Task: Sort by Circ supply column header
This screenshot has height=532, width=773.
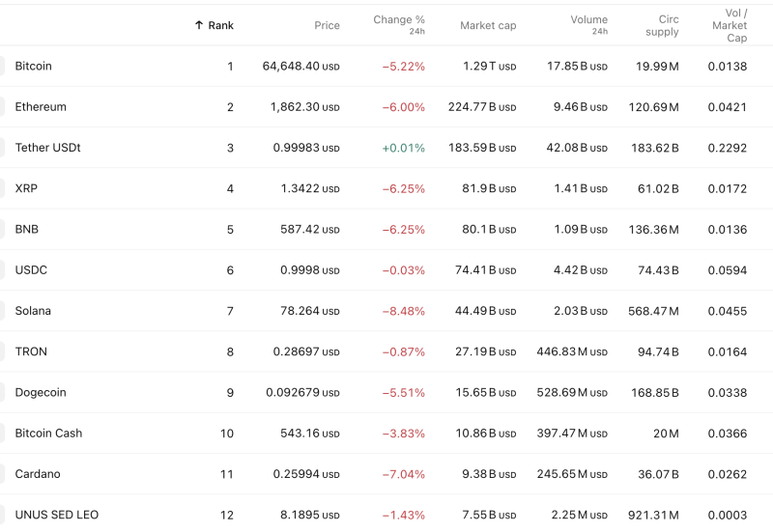Action: click(x=662, y=26)
